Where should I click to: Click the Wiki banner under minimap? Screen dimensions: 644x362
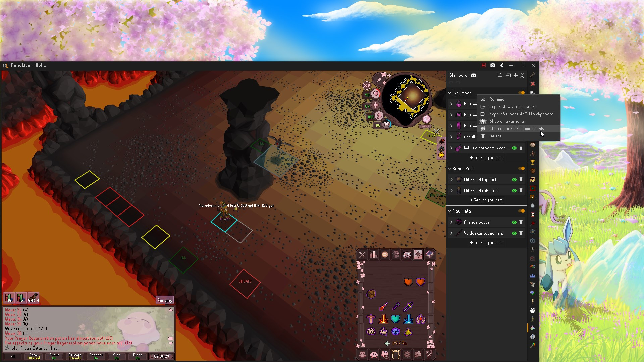click(x=425, y=126)
